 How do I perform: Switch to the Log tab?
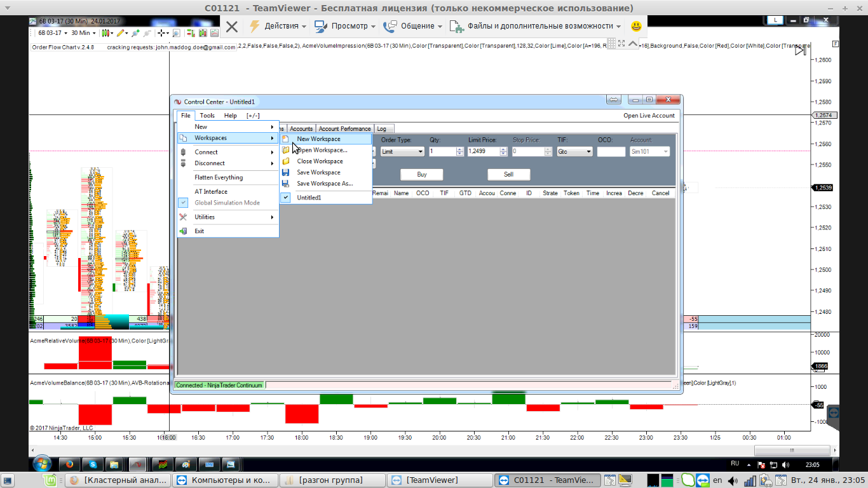(383, 128)
